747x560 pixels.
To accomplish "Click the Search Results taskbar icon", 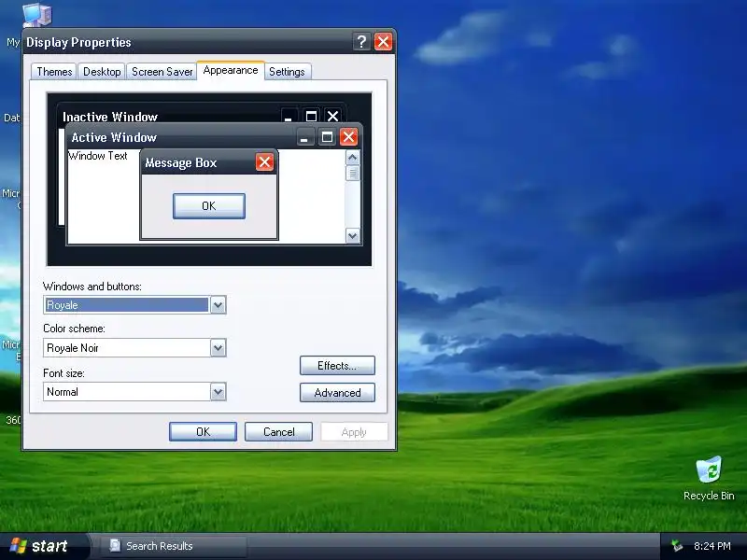I will coord(115,546).
